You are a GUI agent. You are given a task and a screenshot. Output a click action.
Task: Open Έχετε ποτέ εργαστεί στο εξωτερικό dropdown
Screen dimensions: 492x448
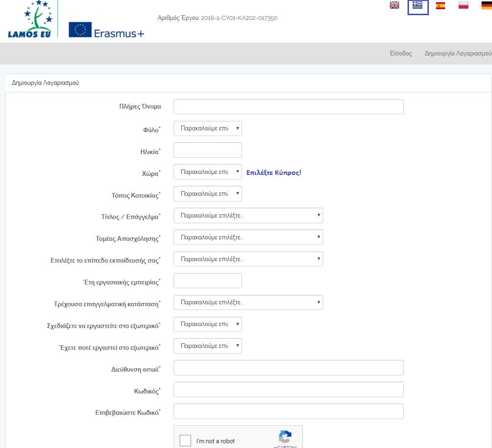pyautogui.click(x=208, y=346)
